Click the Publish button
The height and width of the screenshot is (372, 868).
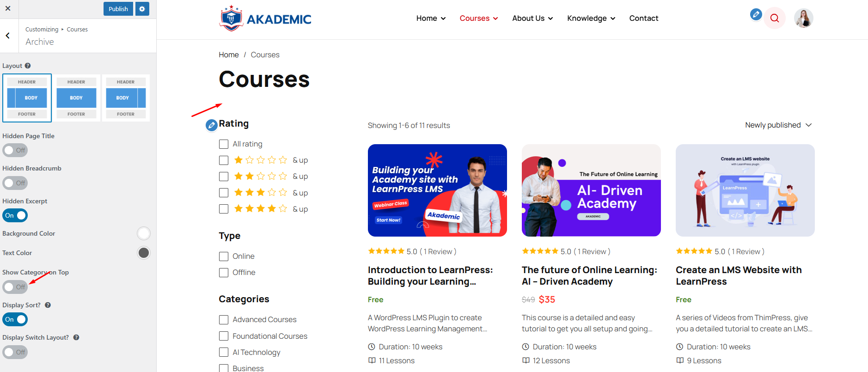pyautogui.click(x=118, y=9)
